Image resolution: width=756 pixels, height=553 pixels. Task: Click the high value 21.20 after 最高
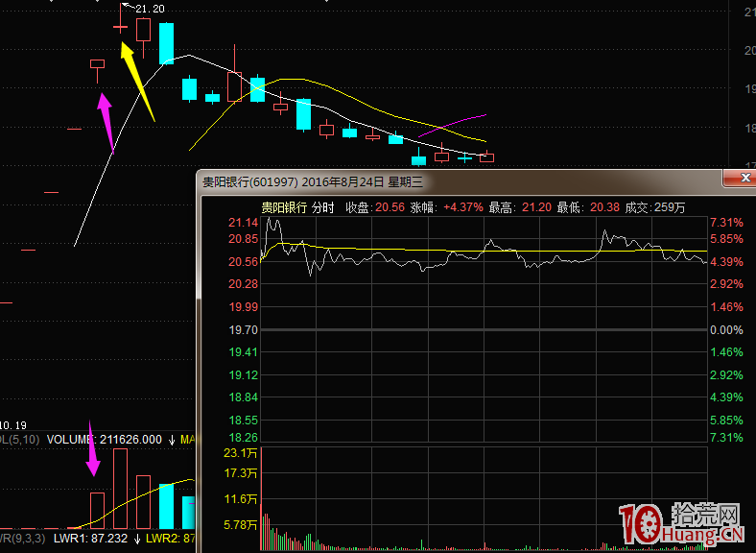click(536, 207)
